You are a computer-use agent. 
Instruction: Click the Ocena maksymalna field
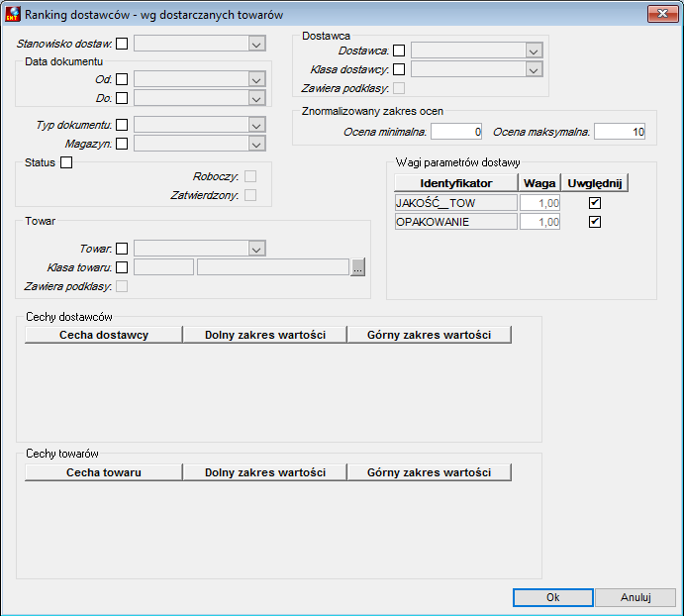(x=620, y=132)
